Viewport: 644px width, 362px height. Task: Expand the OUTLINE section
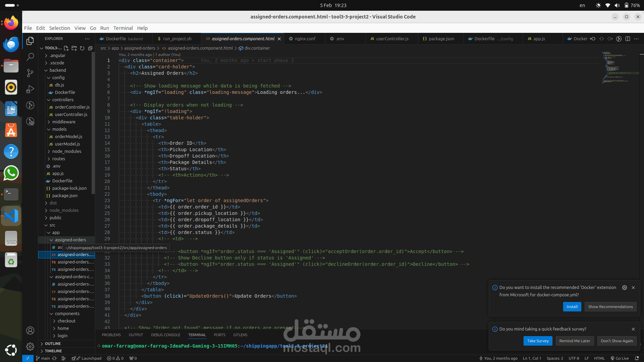tap(53, 344)
